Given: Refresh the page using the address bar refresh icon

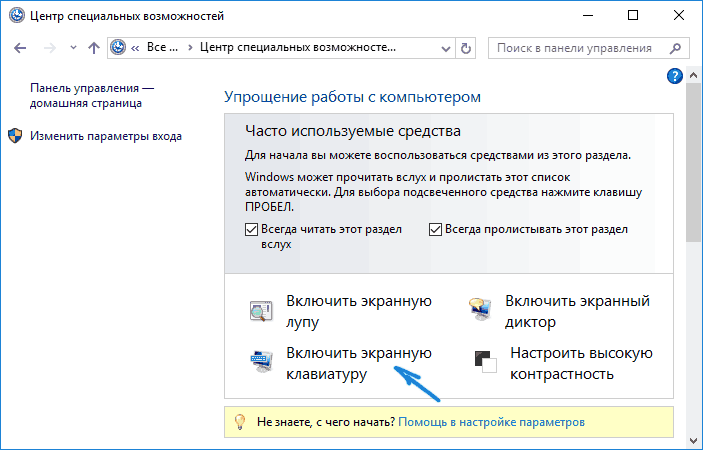Looking at the screenshot, I should (x=465, y=48).
